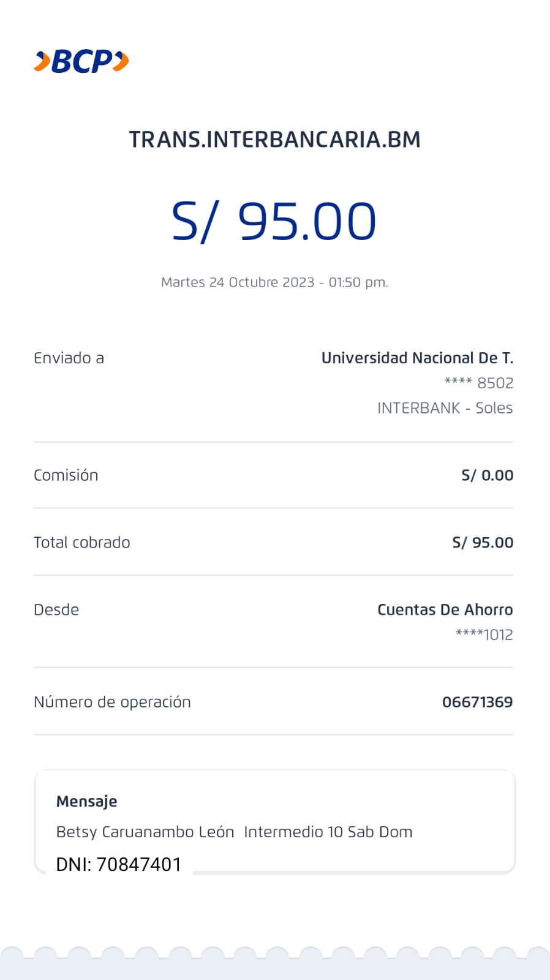Select recipient Universidad Nacional De T.
The image size is (550, 980).
tap(417, 358)
